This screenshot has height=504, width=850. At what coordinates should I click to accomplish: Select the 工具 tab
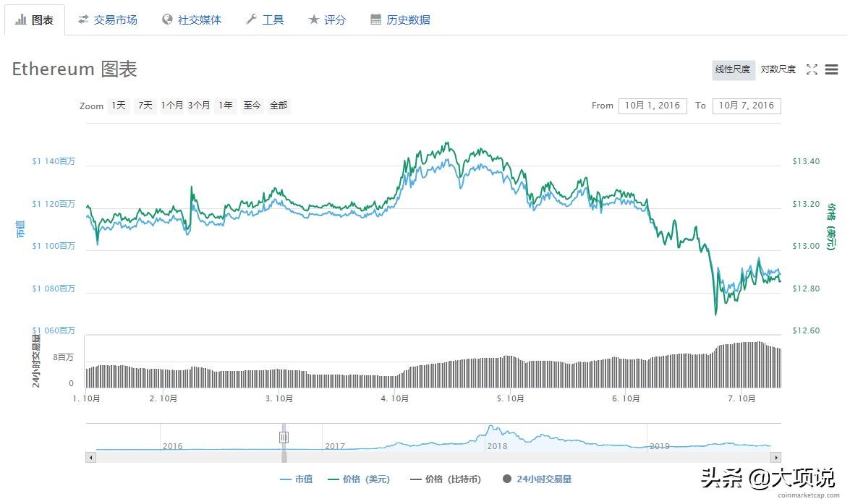[x=265, y=20]
